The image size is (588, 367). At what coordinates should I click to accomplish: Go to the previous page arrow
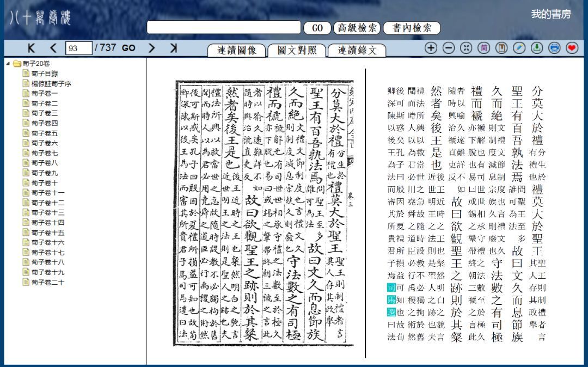click(53, 48)
